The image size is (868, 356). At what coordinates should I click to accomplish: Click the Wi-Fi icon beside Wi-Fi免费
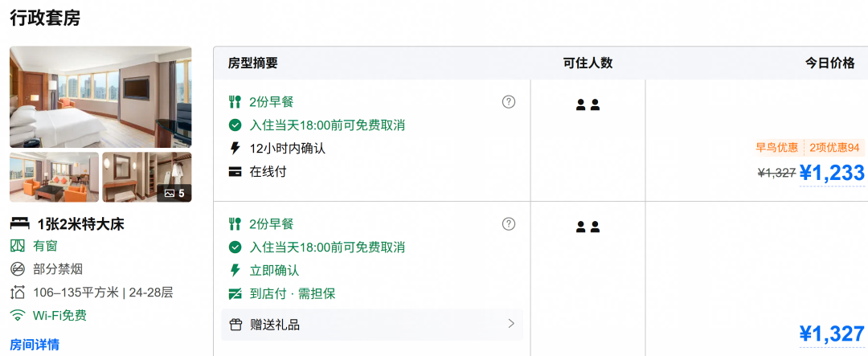(18, 316)
